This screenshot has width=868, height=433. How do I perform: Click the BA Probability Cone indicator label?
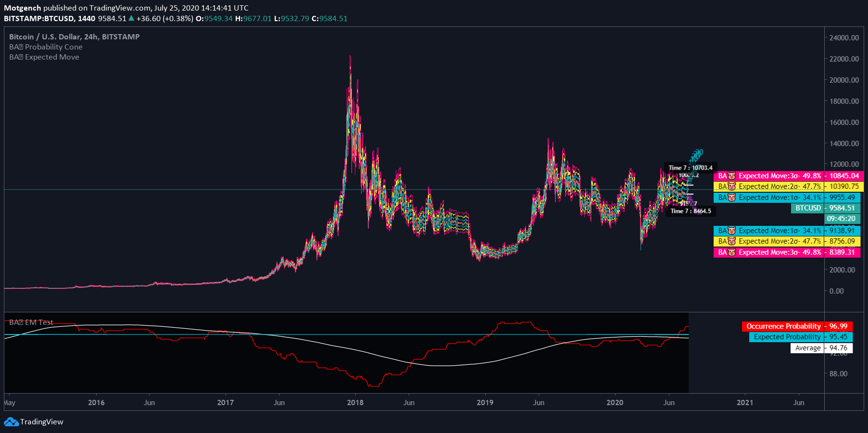tap(46, 47)
